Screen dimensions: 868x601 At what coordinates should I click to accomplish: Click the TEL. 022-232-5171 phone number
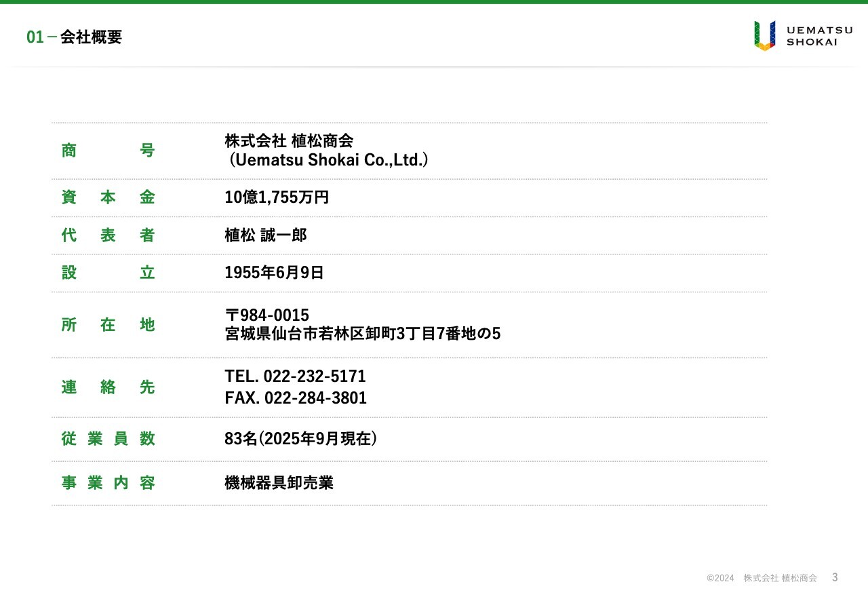tap(295, 376)
